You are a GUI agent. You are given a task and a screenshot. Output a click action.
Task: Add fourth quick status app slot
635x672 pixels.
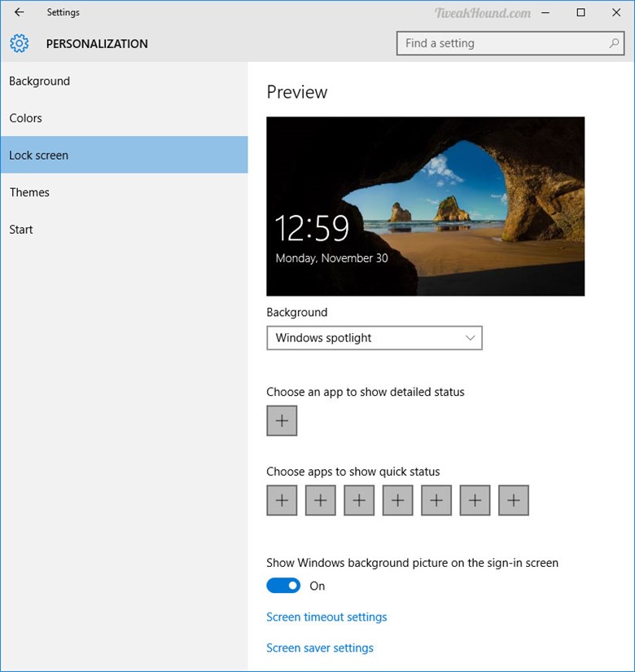(x=397, y=500)
